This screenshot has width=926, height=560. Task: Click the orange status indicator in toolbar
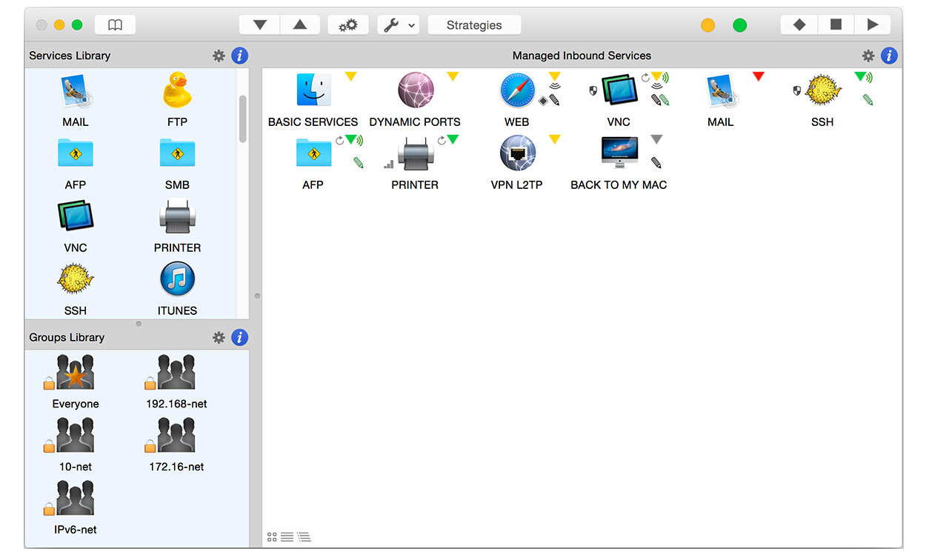708,25
